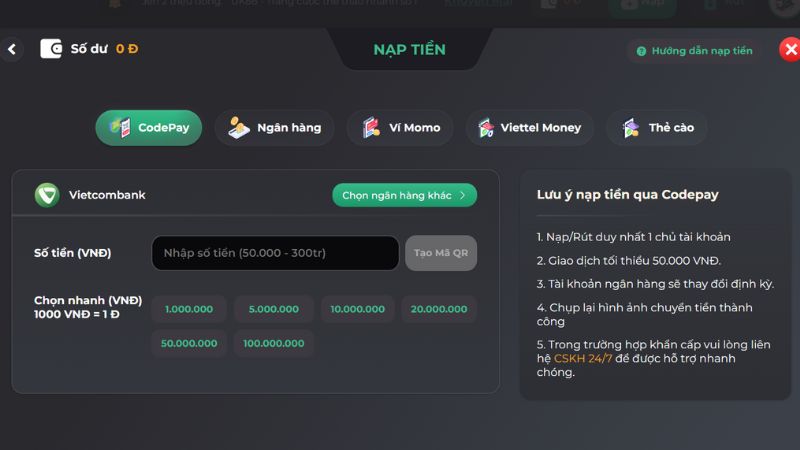Click the Vietcombank logo icon
Image resolution: width=800 pixels, height=450 pixels.
tap(47, 195)
